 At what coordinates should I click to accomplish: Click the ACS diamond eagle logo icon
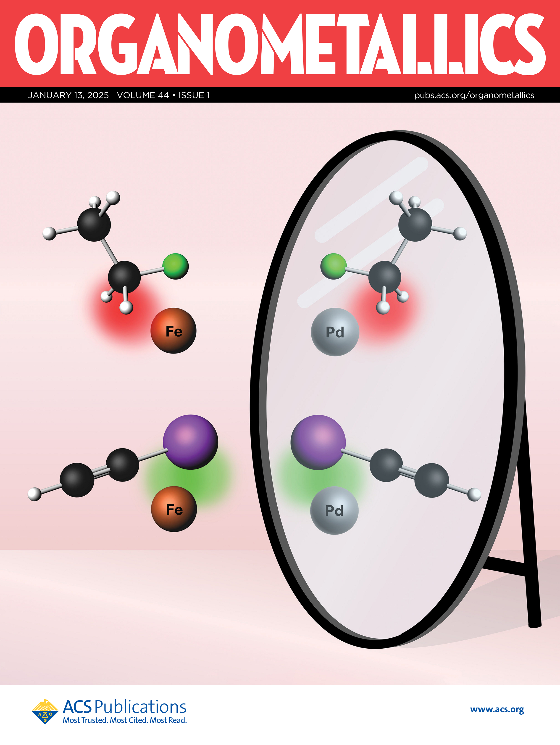[x=45, y=711]
